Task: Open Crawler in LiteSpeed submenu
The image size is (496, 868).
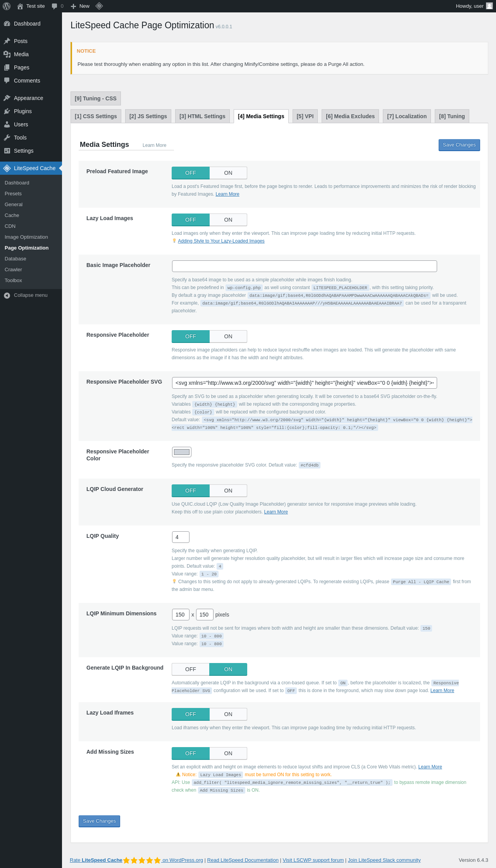Action: pyautogui.click(x=14, y=270)
